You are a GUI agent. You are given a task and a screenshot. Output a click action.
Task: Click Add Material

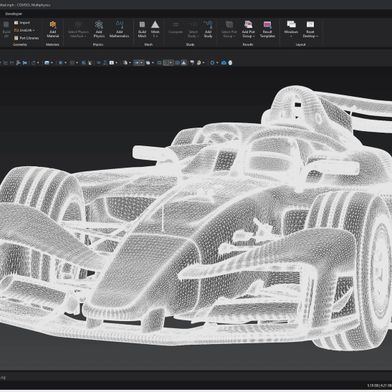coord(53,29)
